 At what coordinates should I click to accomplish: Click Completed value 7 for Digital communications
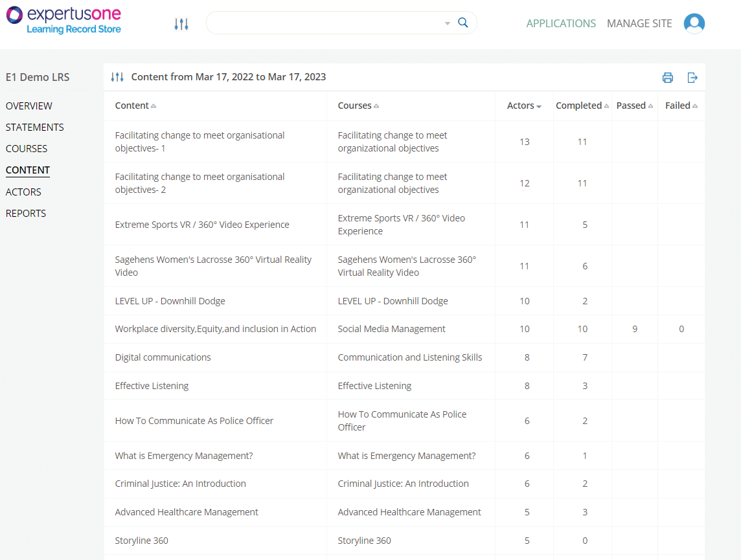click(585, 357)
